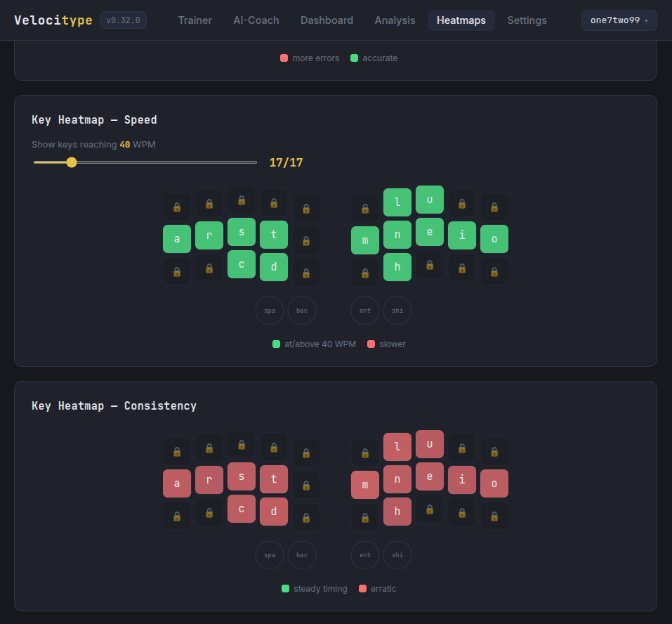Click the red 'slower' legend swatch

tap(371, 344)
